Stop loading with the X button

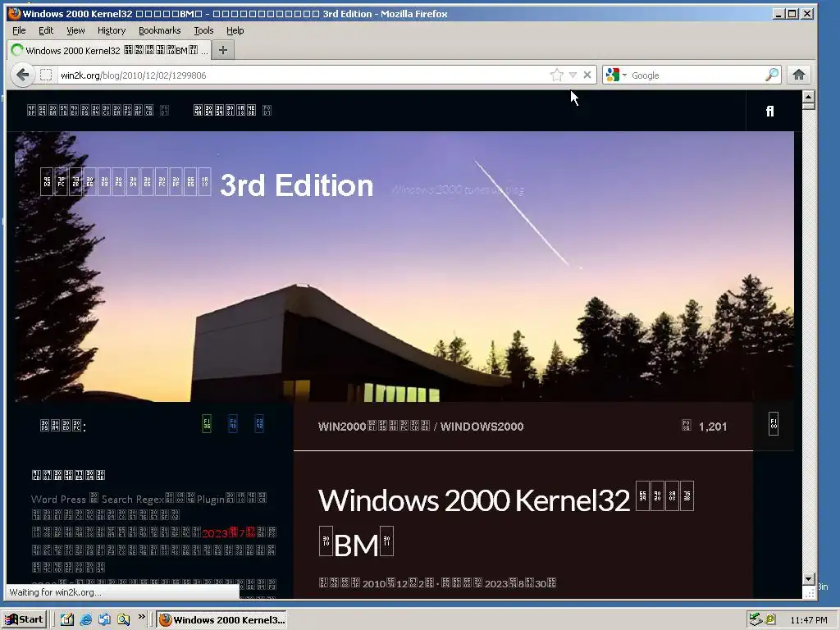click(x=587, y=75)
